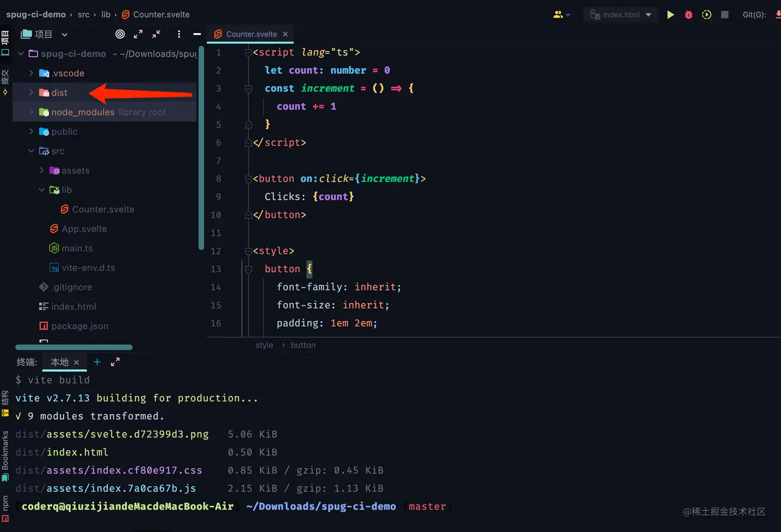This screenshot has width=781, height=532.
Task: Close the Counter.svelte editor tab
Action: (285, 34)
